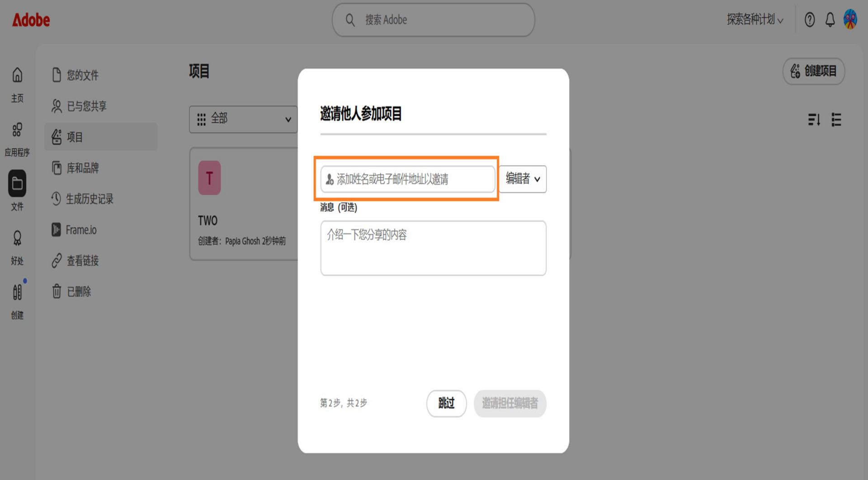The image size is (868, 480).
Task: Open the 创建 create icon
Action: (17, 292)
